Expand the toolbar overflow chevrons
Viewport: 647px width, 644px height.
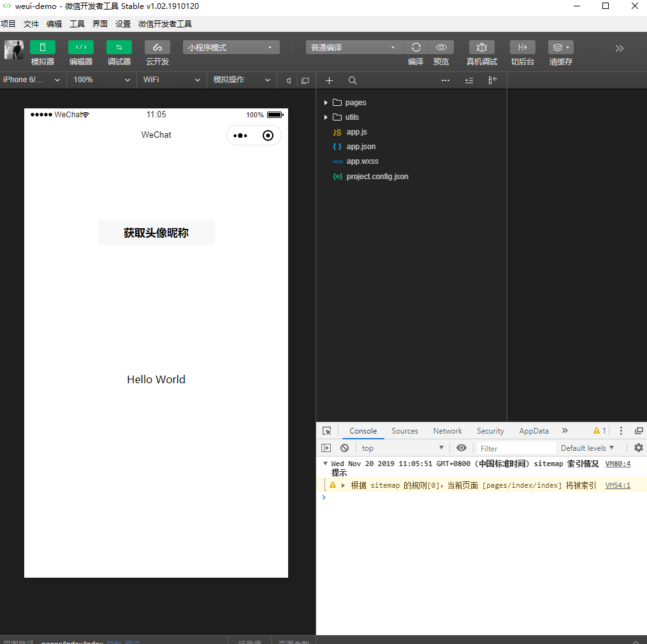620,48
